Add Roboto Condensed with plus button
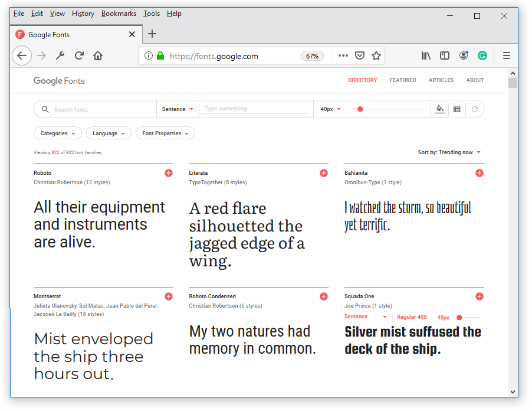The width and height of the screenshot is (532, 411). (324, 296)
